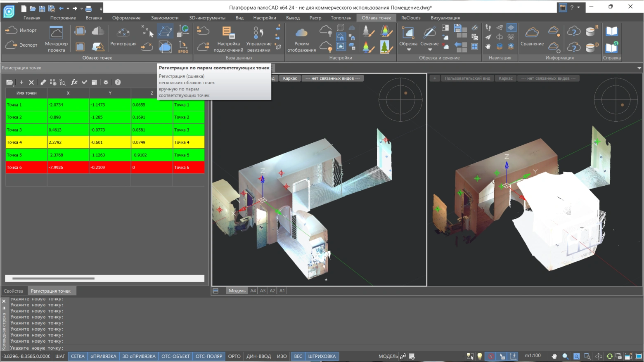Expand the Обрезка dropdown arrow
This screenshot has width=644, height=362.
[x=408, y=50]
